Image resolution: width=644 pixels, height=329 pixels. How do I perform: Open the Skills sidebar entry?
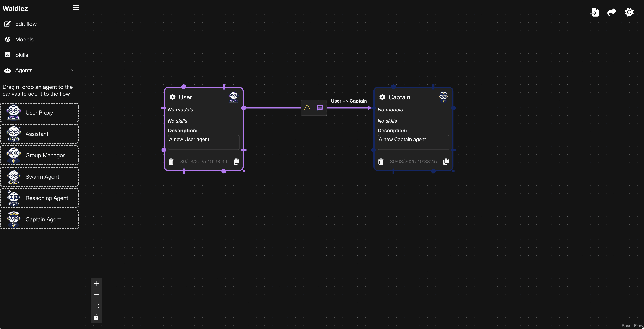pos(22,55)
